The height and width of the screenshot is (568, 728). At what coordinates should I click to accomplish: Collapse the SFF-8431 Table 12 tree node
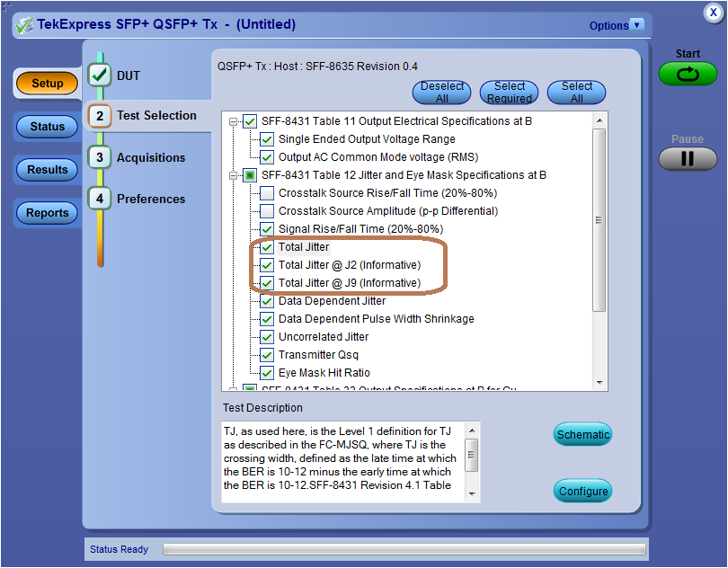click(x=235, y=175)
